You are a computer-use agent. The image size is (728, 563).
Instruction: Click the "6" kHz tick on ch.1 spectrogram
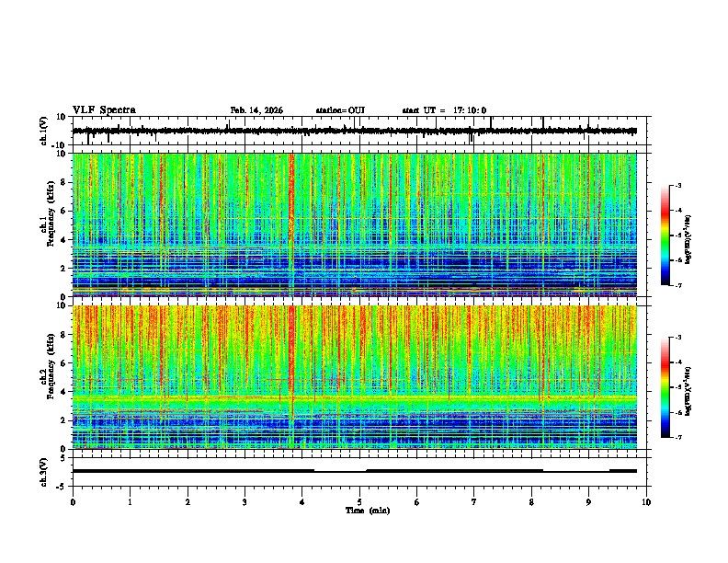pyautogui.click(x=63, y=211)
